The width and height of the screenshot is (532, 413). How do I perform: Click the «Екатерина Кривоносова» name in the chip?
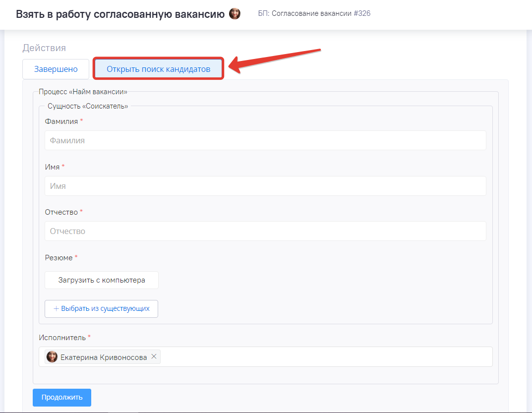click(104, 357)
